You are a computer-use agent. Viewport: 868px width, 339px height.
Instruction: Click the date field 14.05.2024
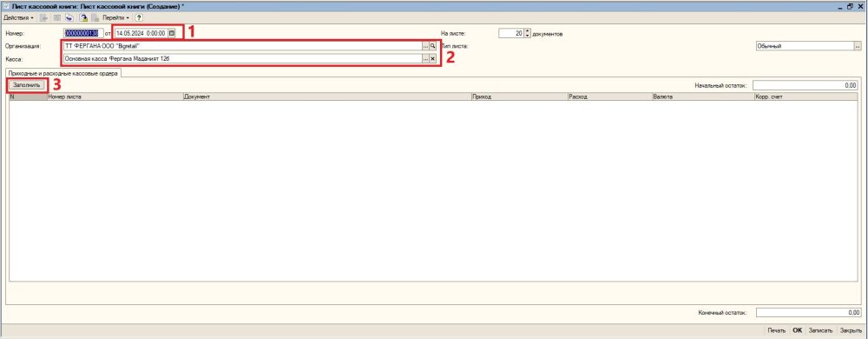[x=141, y=33]
